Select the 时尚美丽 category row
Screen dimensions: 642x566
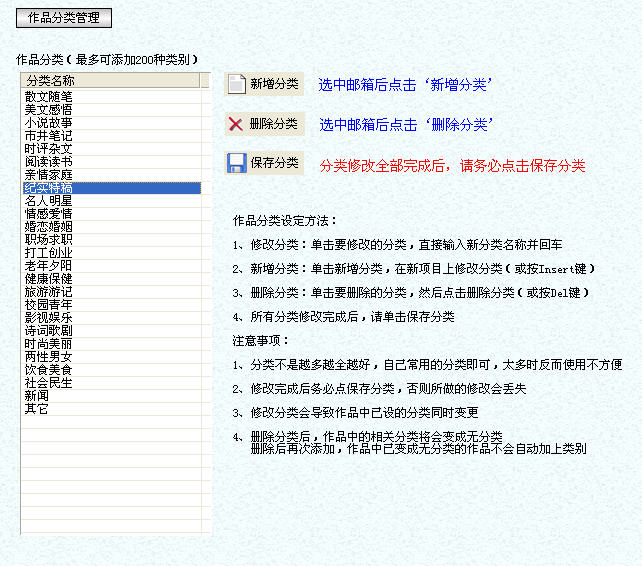click(x=111, y=344)
